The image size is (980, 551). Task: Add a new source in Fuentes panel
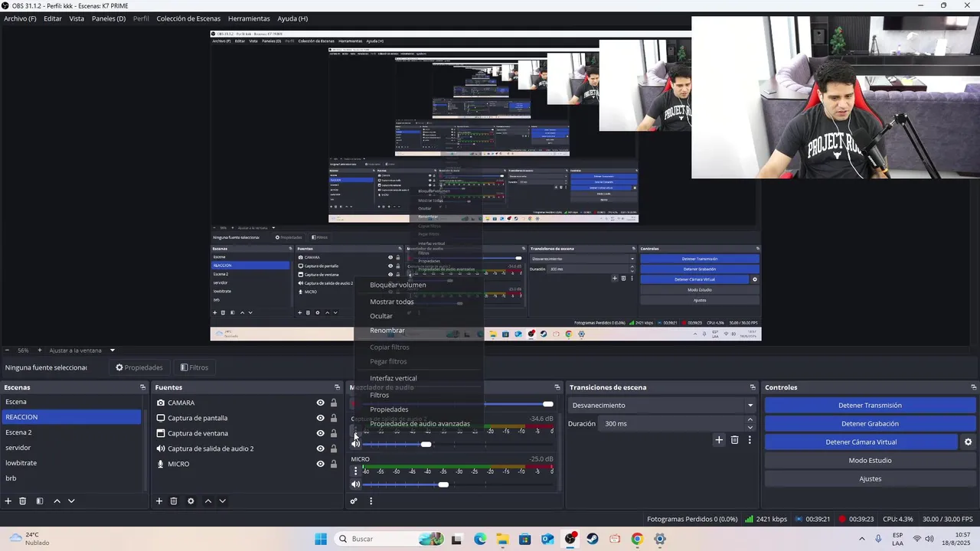(x=159, y=501)
